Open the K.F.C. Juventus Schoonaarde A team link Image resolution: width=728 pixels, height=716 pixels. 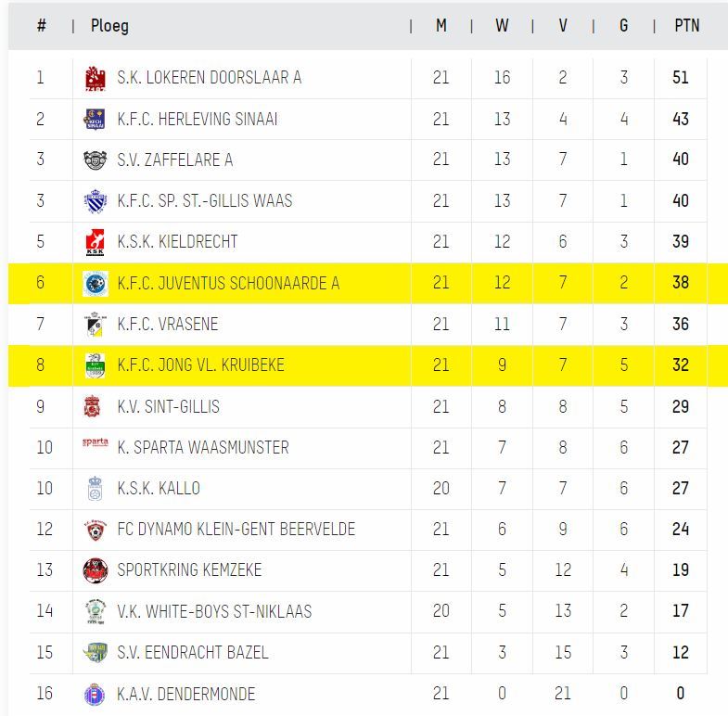tap(228, 283)
